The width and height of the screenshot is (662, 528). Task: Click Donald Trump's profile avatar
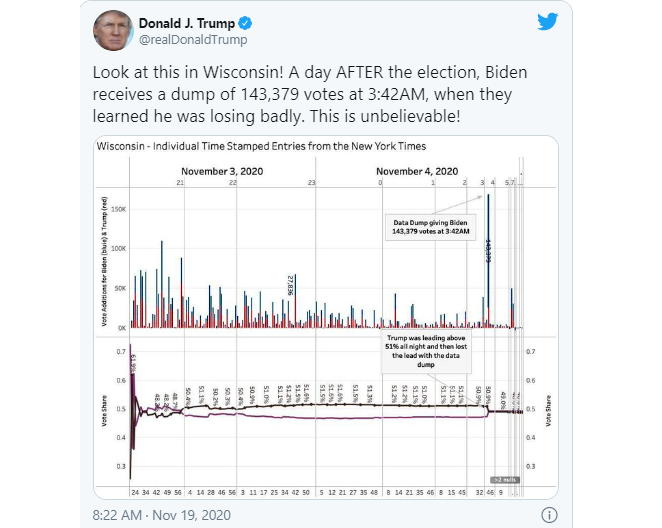coord(114,31)
